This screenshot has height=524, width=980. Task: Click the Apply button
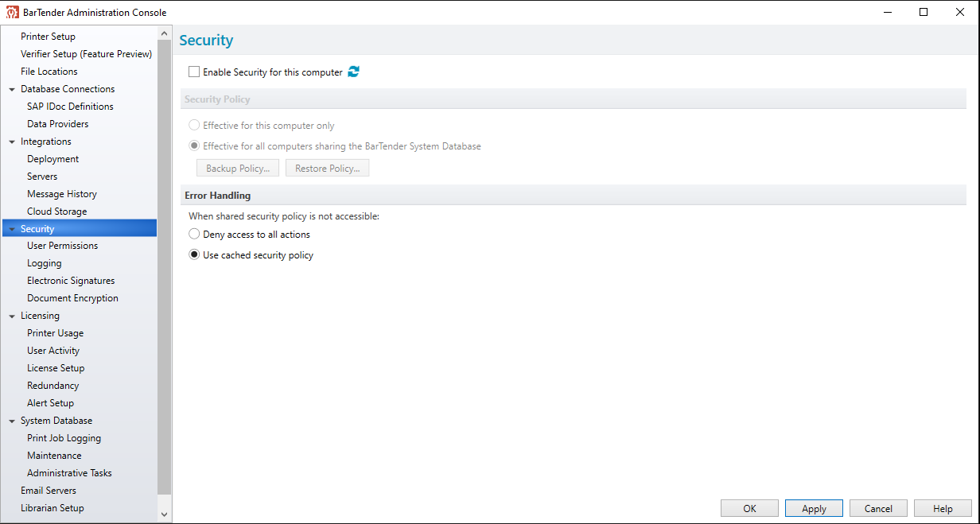coord(814,508)
